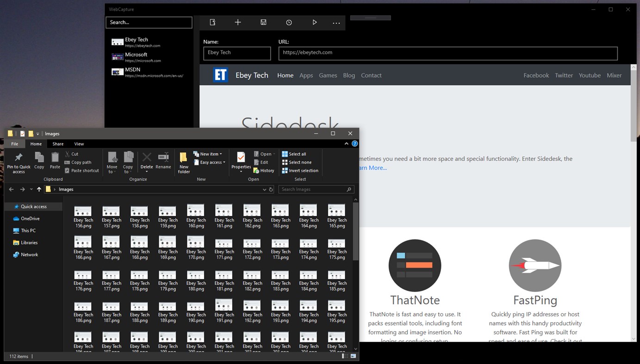Add a site with the plus icon
Screen dimensions: 640x364
click(x=237, y=22)
